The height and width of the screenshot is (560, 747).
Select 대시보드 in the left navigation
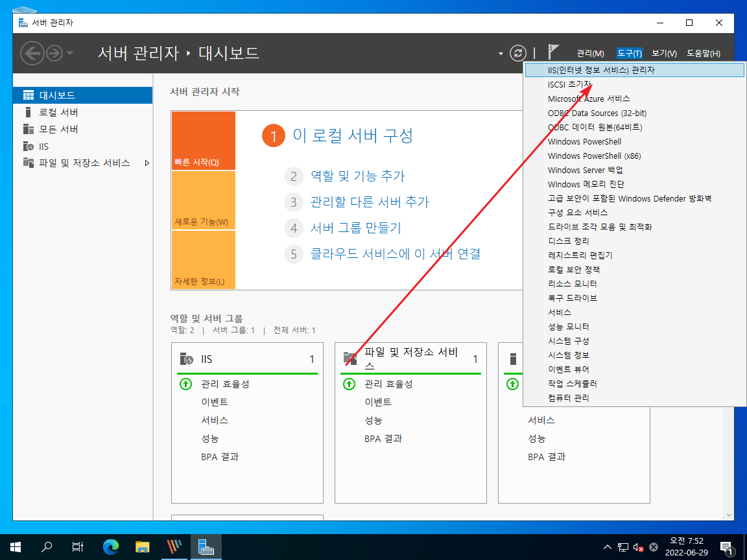click(x=83, y=95)
